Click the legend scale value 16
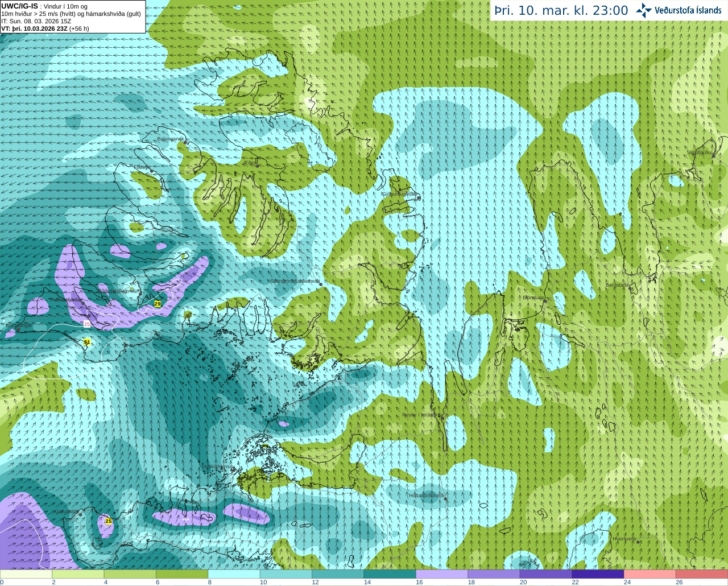 point(419,582)
